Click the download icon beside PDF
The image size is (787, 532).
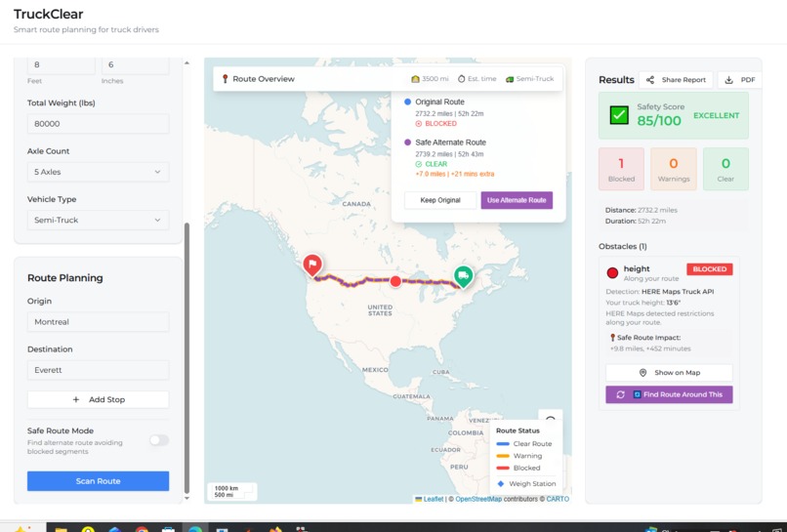[x=728, y=80]
